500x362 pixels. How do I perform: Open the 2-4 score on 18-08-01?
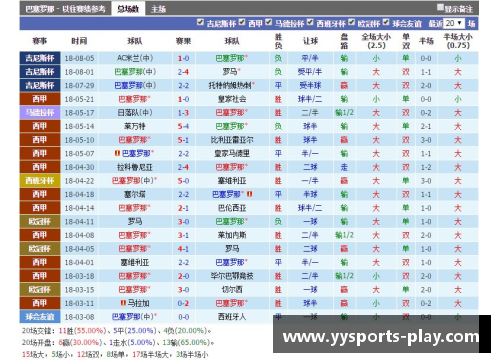coord(183,72)
